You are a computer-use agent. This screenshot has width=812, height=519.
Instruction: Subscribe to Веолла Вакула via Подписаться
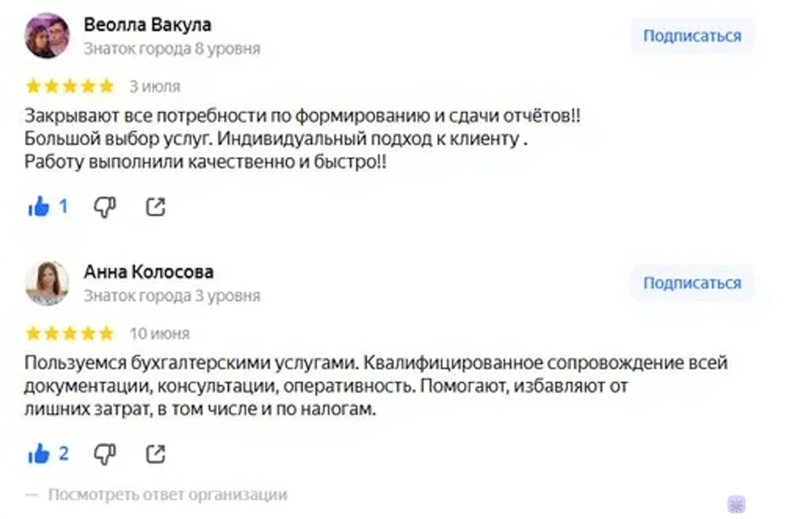click(x=692, y=36)
